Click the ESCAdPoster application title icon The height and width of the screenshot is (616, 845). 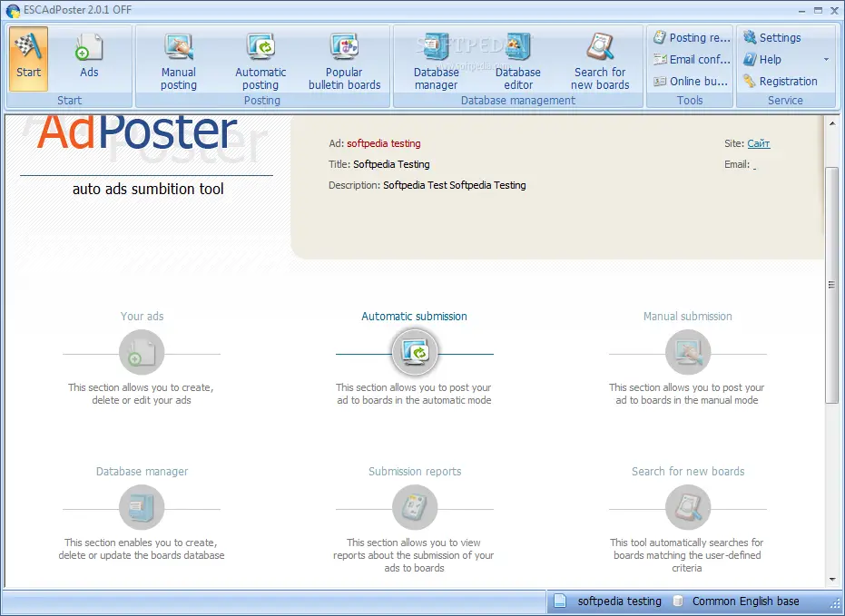click(13, 10)
